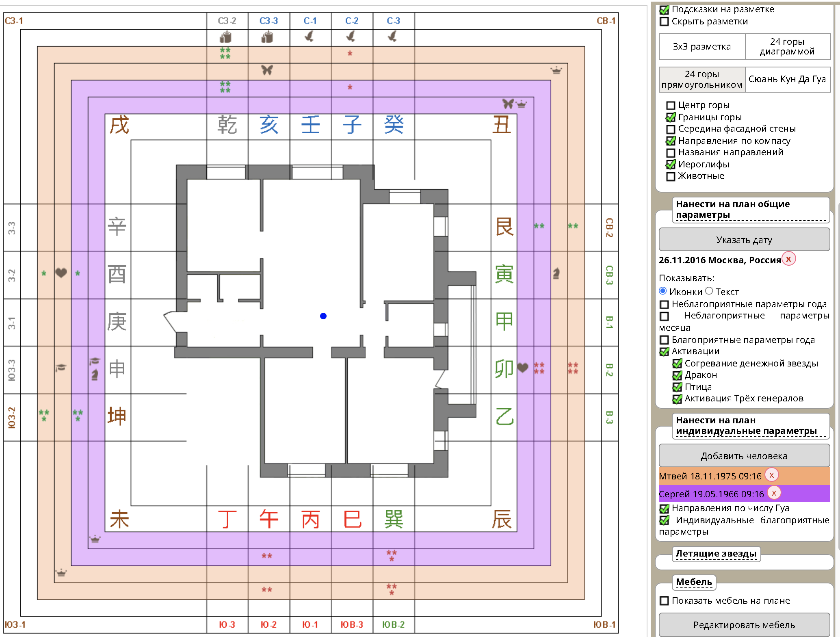840x637 pixels.
Task: Click the red stars next to 卯 in the purple band
Action: point(539,368)
